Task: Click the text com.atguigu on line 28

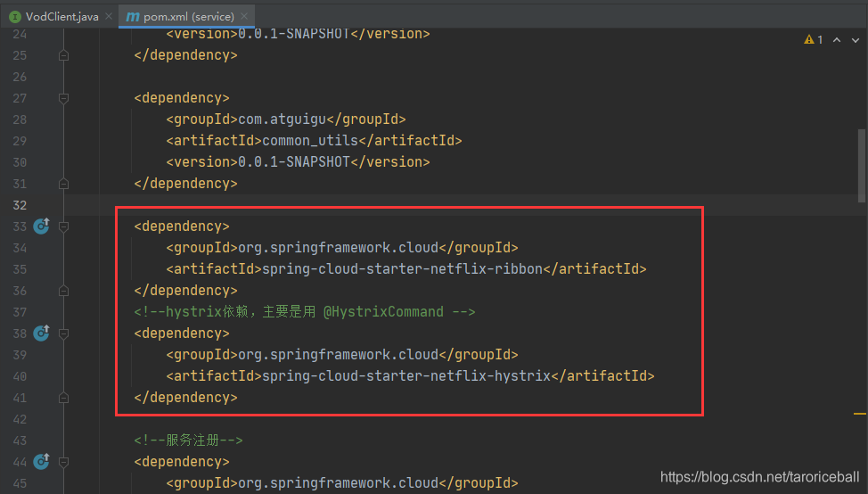Action: [283, 119]
